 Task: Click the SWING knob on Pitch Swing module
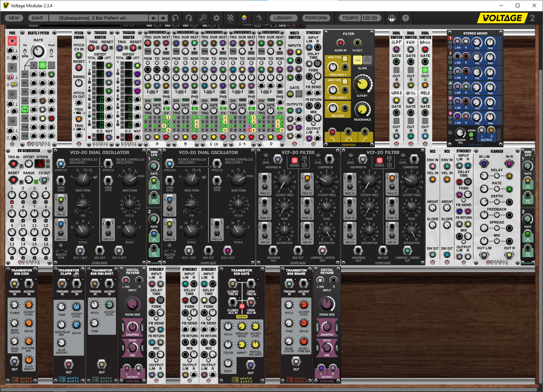[x=79, y=83]
